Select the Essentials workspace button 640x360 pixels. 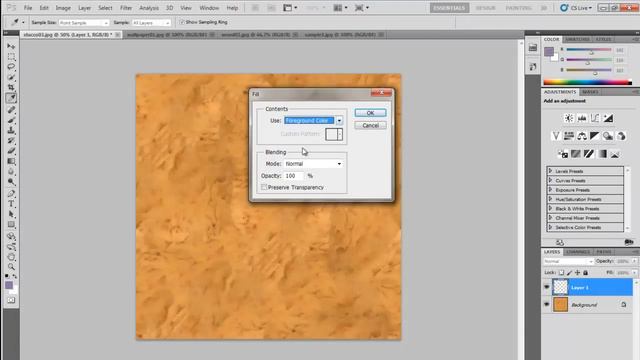(x=449, y=8)
